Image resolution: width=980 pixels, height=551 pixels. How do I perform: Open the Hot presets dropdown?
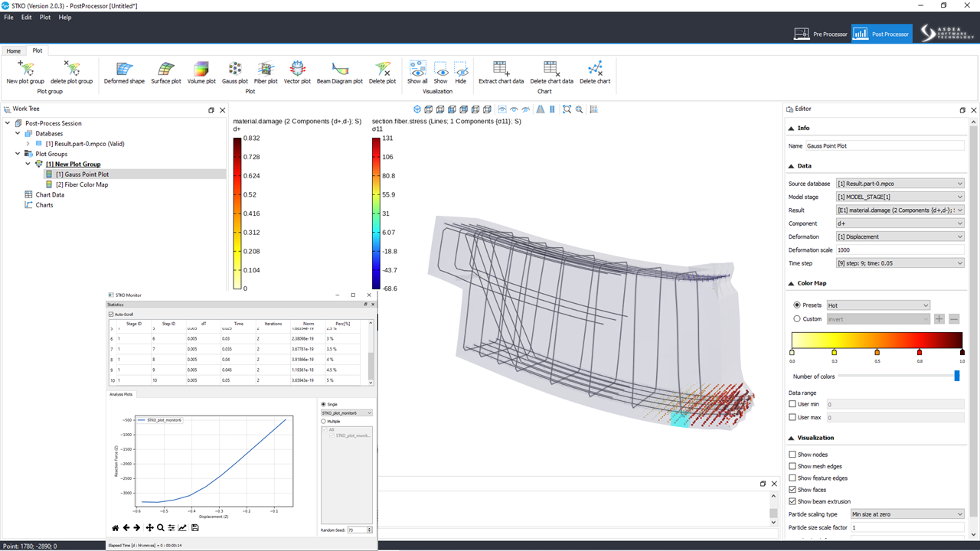point(878,305)
